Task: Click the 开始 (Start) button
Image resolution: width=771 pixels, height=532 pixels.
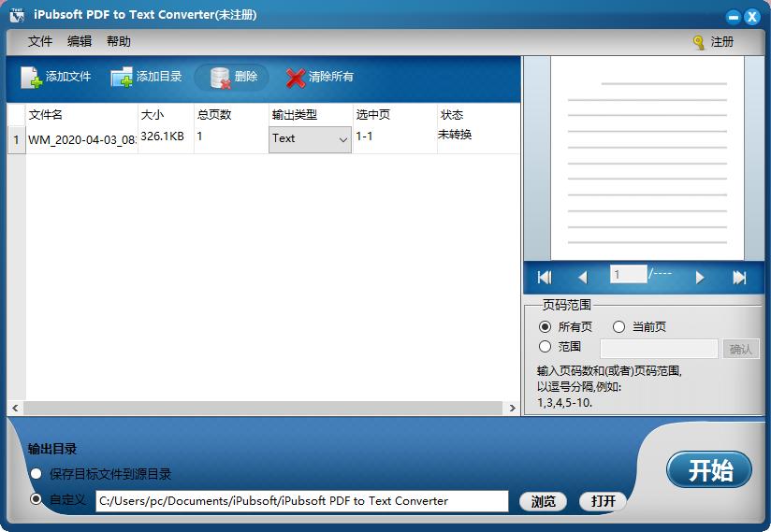Action: 709,470
